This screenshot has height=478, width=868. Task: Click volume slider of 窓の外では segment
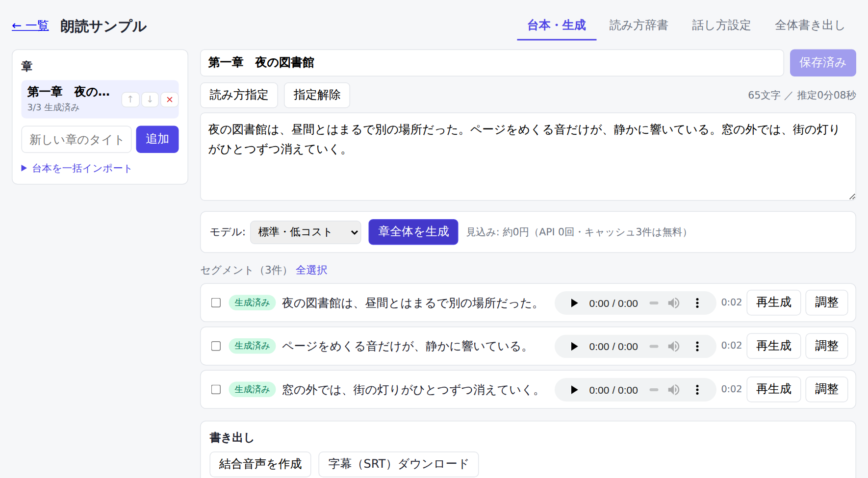pyautogui.click(x=654, y=390)
